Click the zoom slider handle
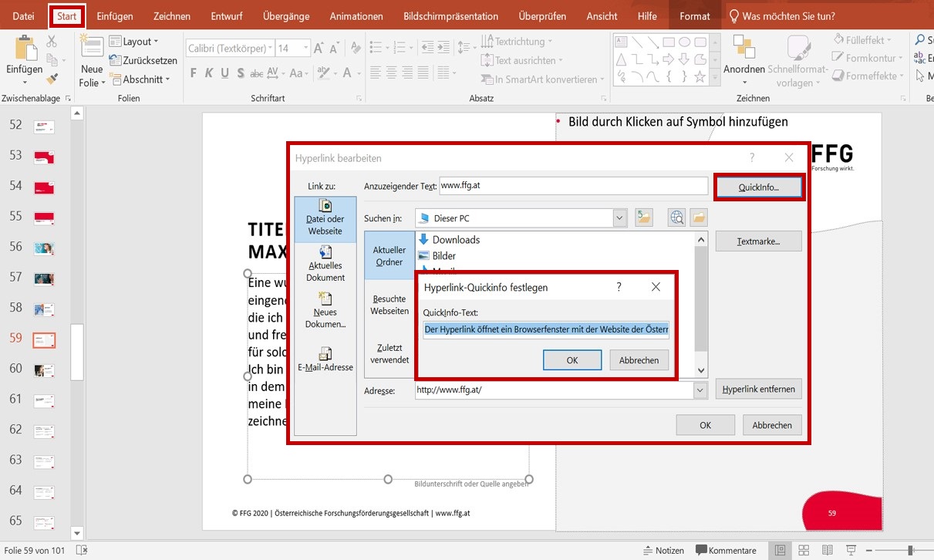The image size is (934, 560). point(911,550)
